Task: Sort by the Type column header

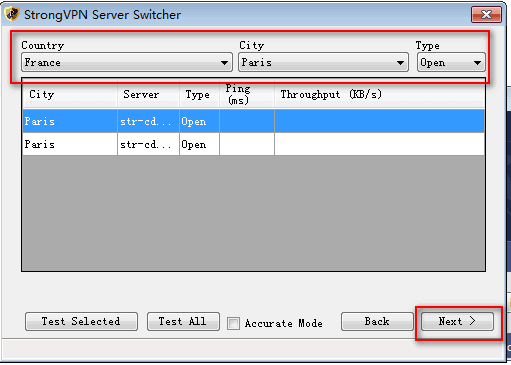Action: point(199,94)
